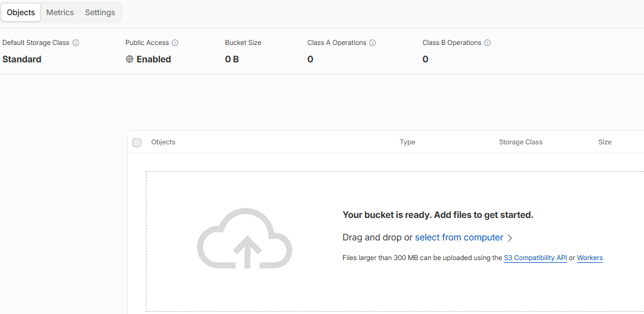Screen dimensions: 644x314
Task: Click info icon for Class B Operations
Action: point(487,43)
